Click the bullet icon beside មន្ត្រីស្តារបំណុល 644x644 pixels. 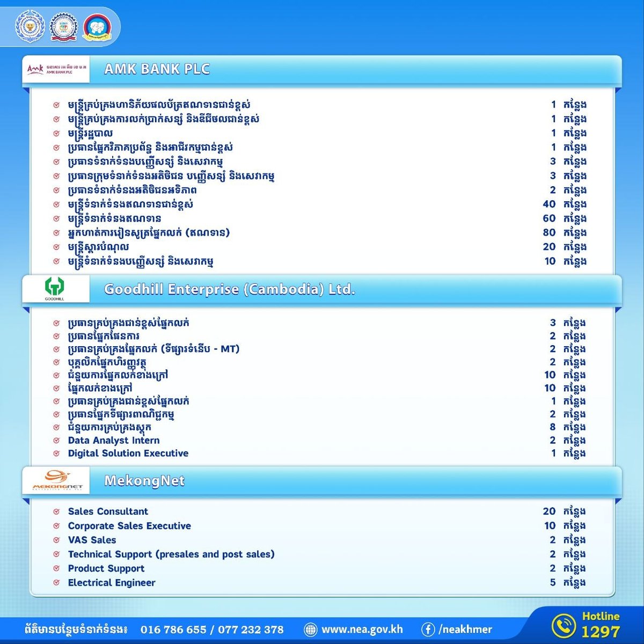(56, 247)
